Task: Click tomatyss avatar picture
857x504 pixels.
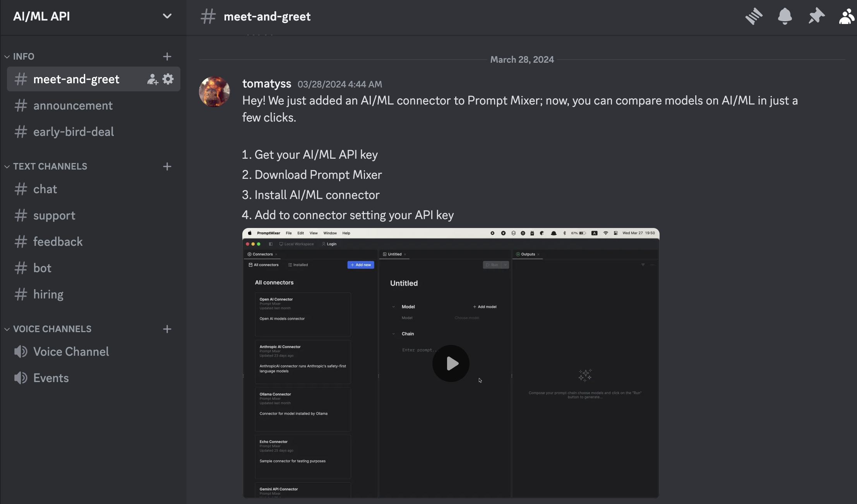Action: (x=214, y=92)
